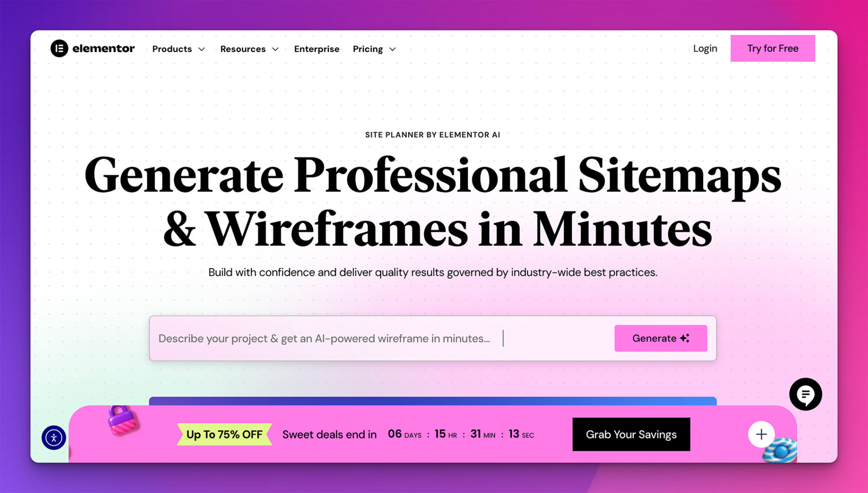Viewport: 868px width, 493px height.
Task: Open the accessibility options icon
Action: [54, 438]
